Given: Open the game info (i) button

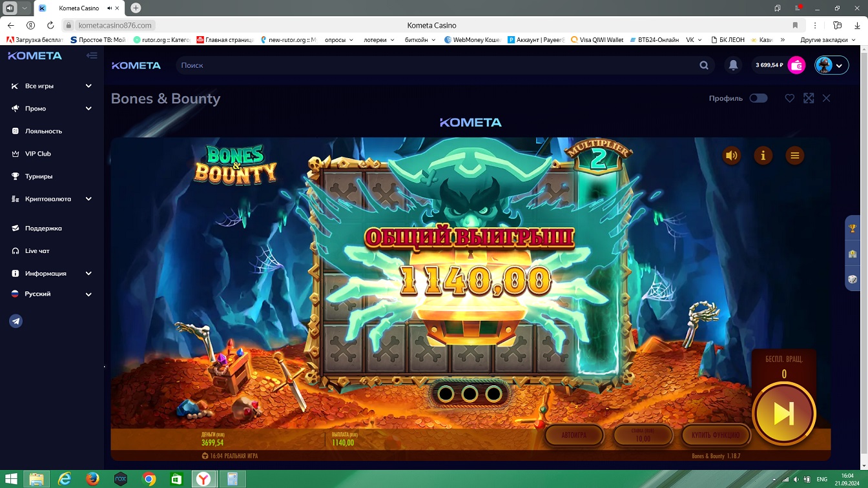Looking at the screenshot, I should (x=763, y=156).
